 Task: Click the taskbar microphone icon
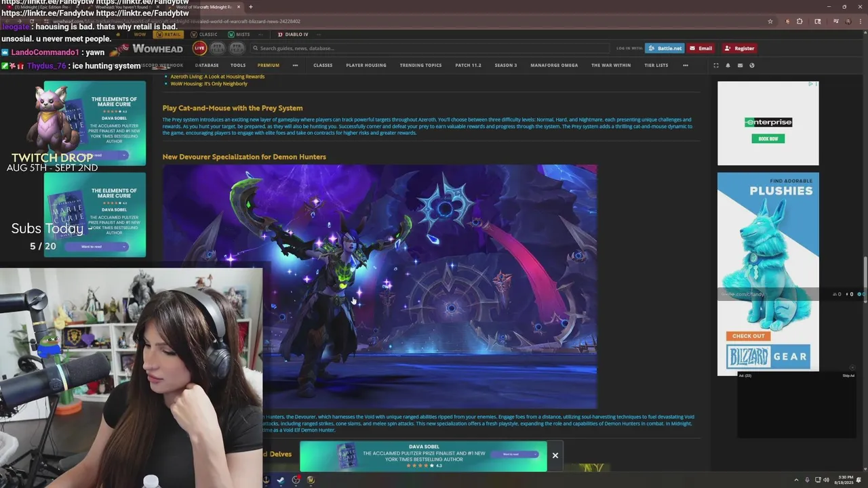(807, 480)
